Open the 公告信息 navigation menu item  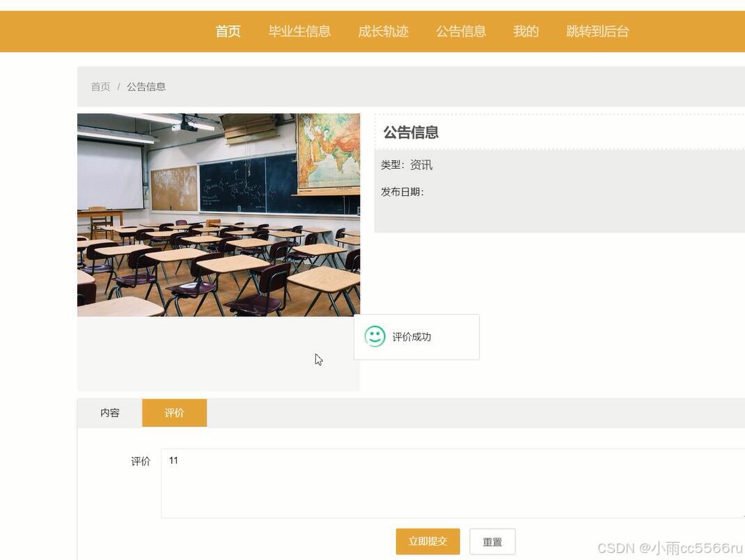click(x=461, y=31)
